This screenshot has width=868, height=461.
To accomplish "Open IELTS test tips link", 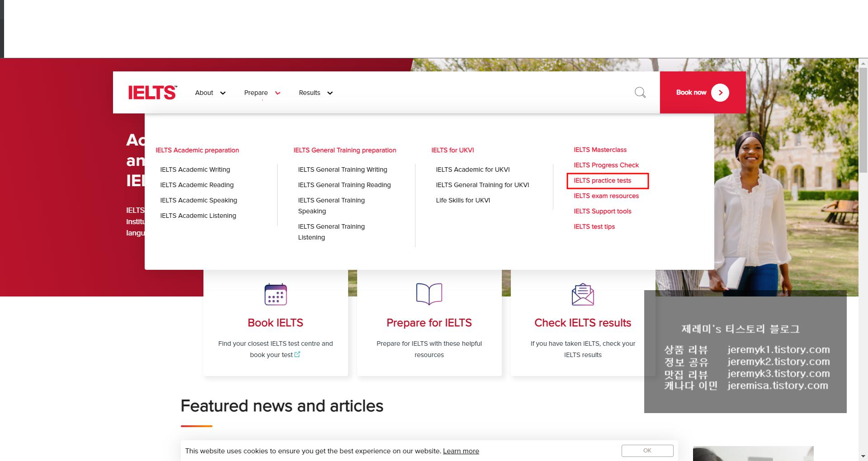I will pos(594,226).
